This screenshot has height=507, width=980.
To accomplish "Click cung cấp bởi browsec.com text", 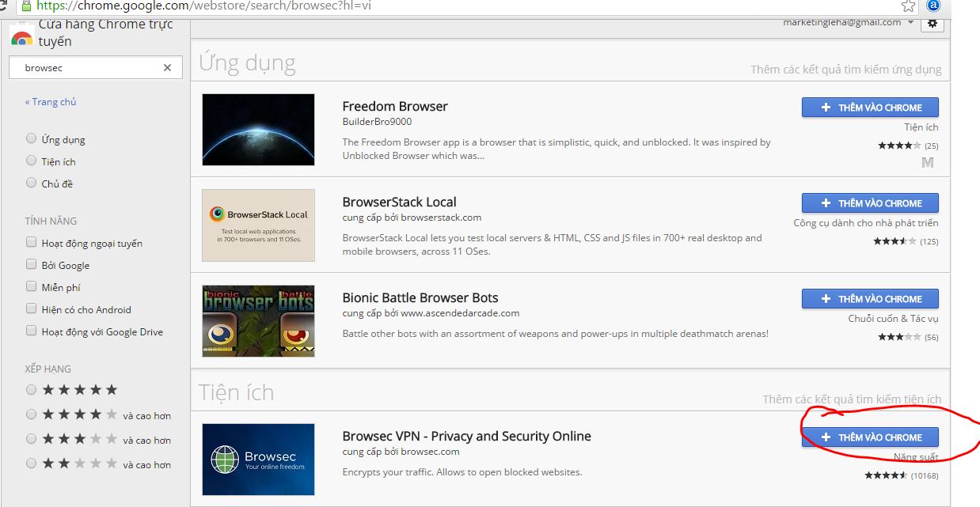I will coord(401,452).
